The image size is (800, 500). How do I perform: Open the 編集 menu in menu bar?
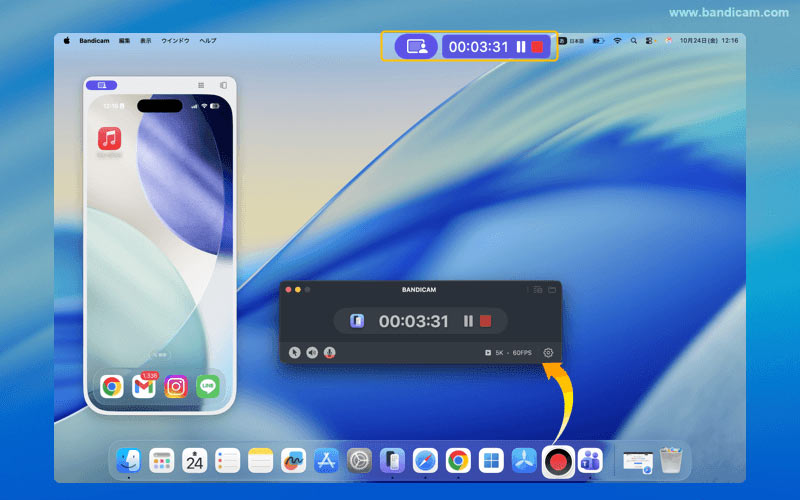pos(124,41)
